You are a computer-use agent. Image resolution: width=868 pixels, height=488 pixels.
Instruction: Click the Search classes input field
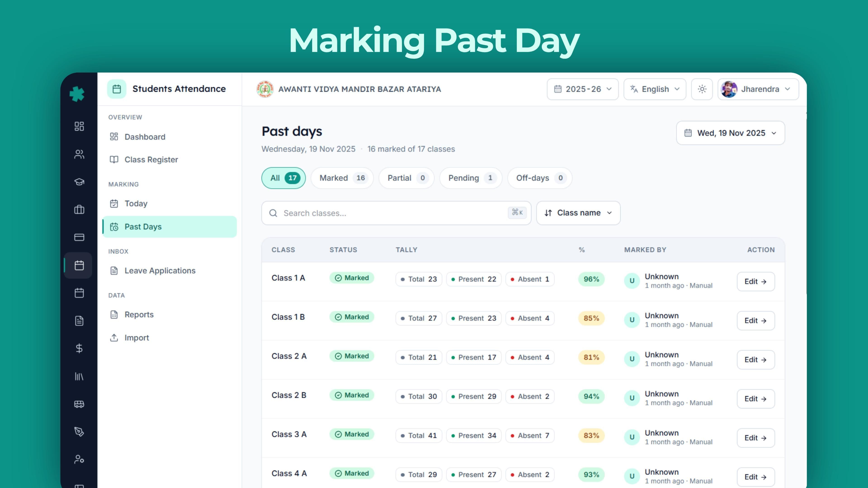point(396,213)
